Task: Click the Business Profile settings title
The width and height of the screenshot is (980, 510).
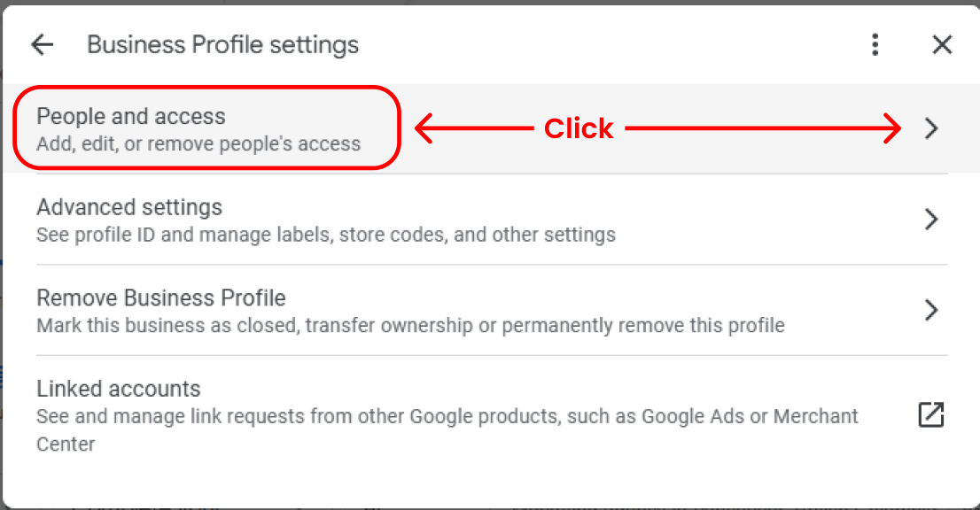Action: (222, 45)
